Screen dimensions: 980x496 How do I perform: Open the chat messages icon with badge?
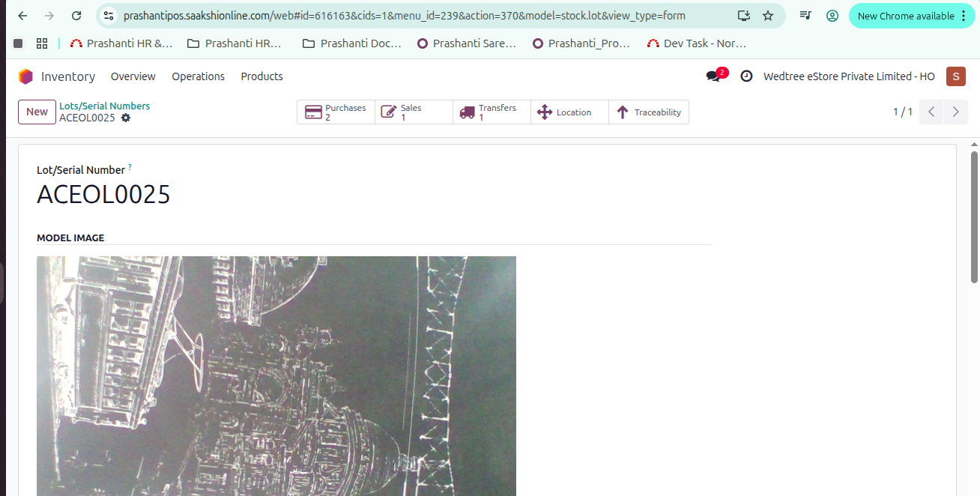point(713,76)
